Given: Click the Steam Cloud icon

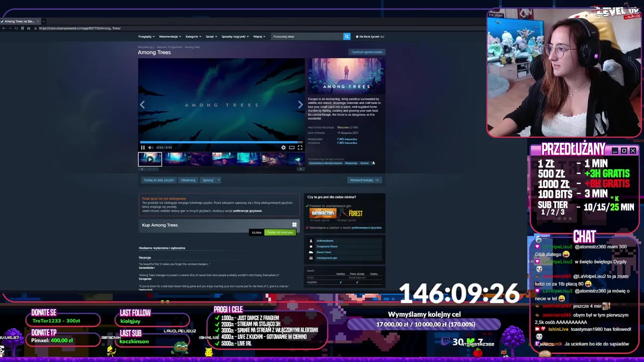Looking at the screenshot, I should [311, 252].
